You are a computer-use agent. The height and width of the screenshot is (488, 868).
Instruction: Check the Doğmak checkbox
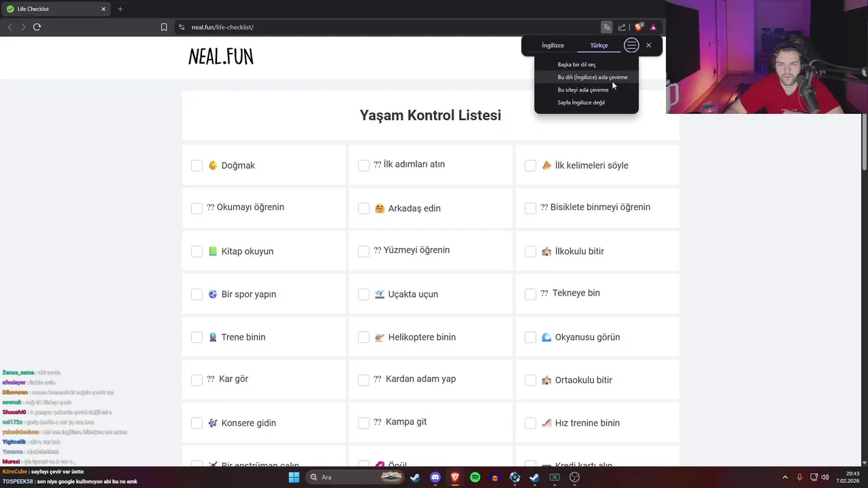click(197, 165)
